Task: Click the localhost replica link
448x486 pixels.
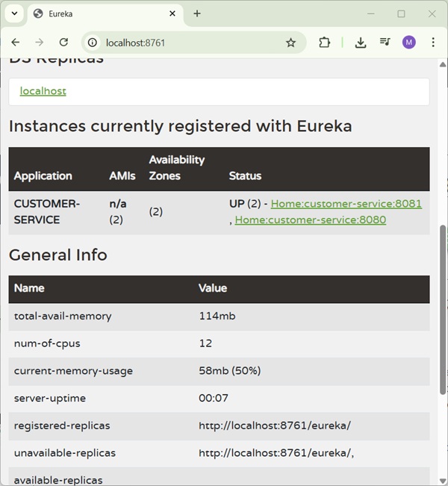Action: coord(43,91)
